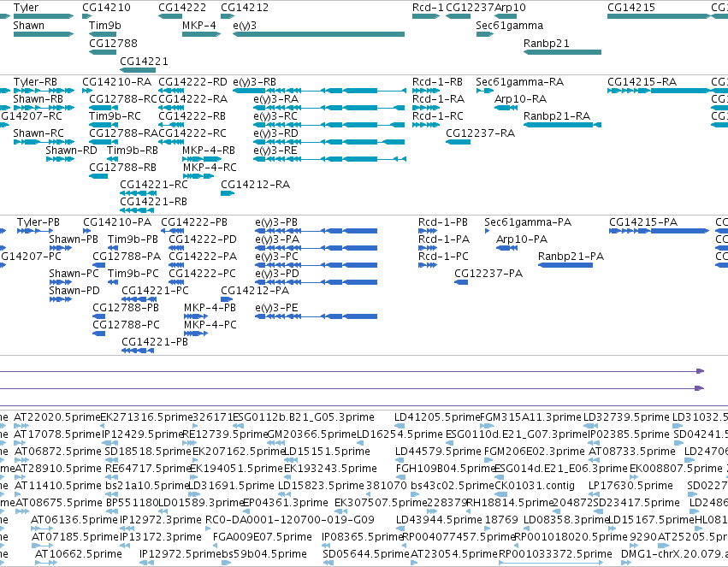Select the MKP-4 gene label
The height and width of the screenshot is (567, 728).
point(199,26)
